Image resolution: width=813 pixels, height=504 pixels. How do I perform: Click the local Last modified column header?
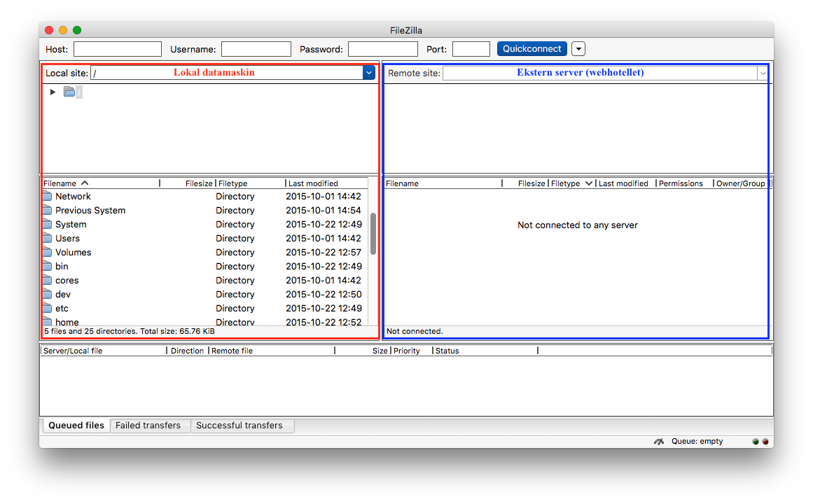[326, 183]
